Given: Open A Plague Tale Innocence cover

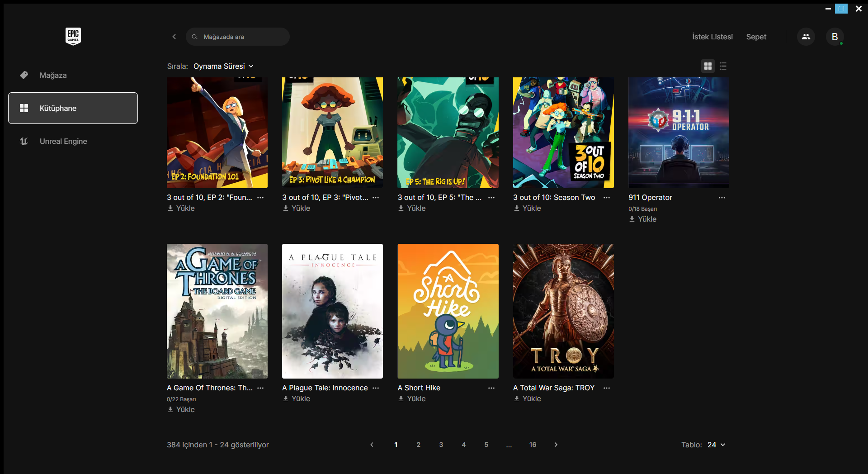Looking at the screenshot, I should click(x=332, y=311).
